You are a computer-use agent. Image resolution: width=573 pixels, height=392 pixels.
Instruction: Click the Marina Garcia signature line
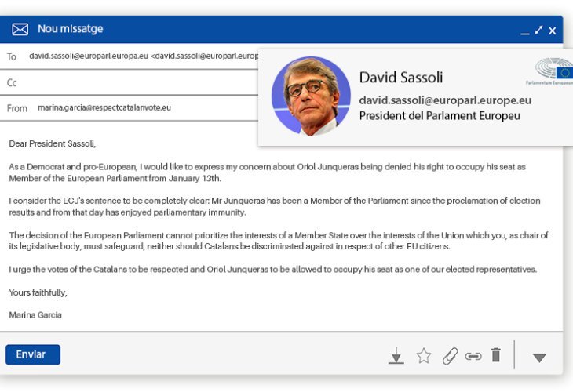coord(35,315)
